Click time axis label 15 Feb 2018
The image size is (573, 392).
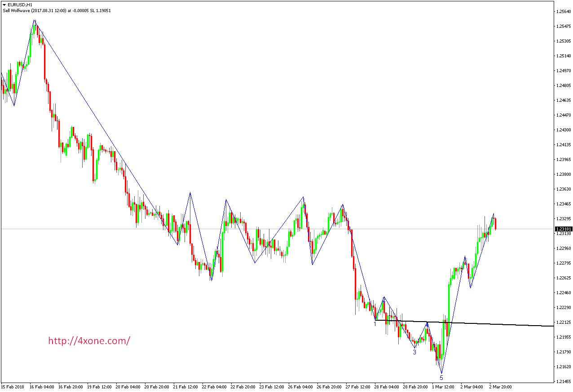tap(13, 387)
